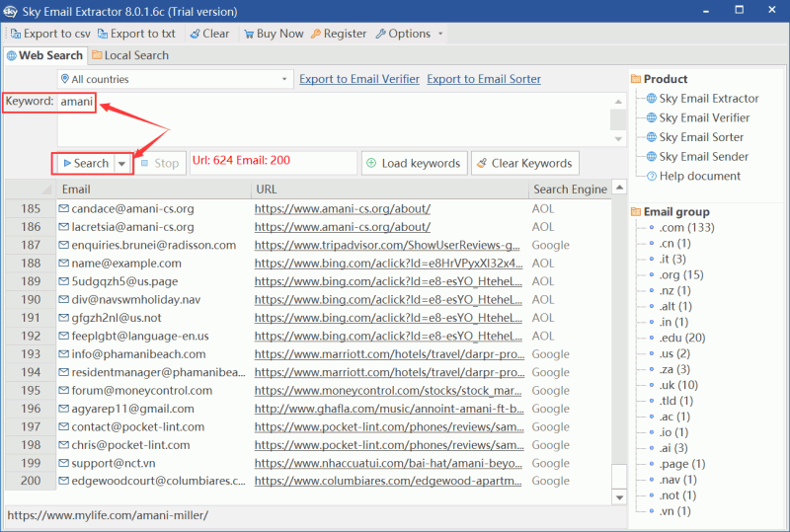Screen dimensions: 790x532
Task: Select the .vn (1) email group
Action: (x=675, y=511)
